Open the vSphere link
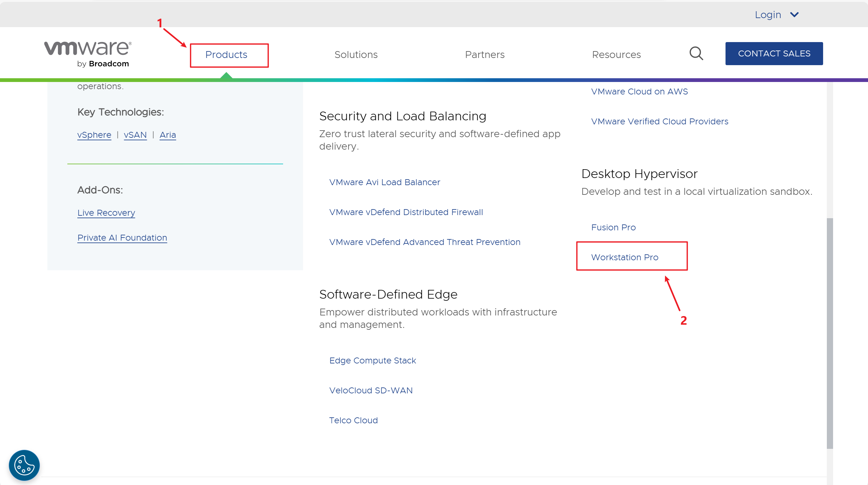This screenshot has width=868, height=485. click(94, 135)
